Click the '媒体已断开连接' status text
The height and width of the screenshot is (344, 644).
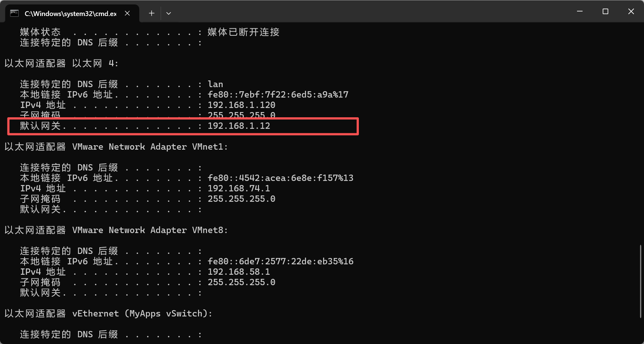click(243, 32)
